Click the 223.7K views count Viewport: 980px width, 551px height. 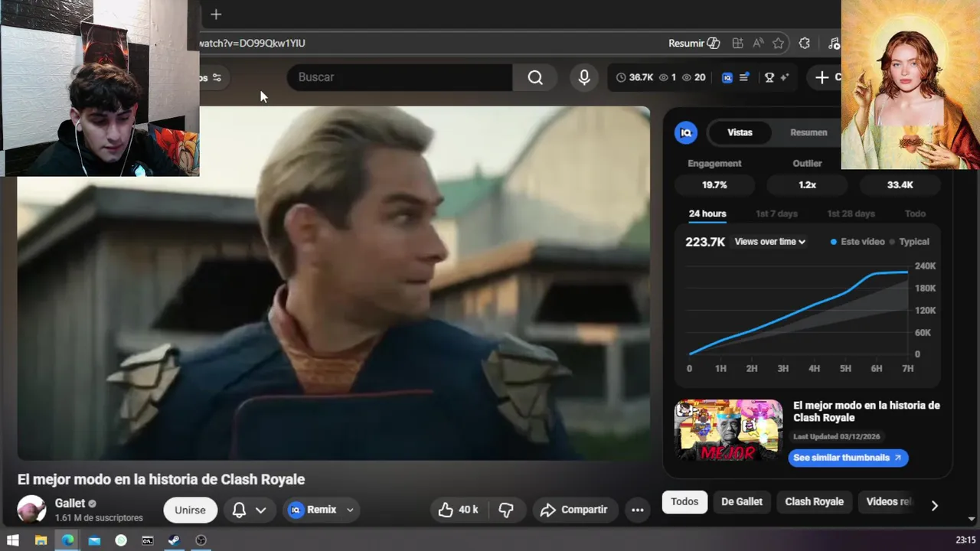point(705,242)
